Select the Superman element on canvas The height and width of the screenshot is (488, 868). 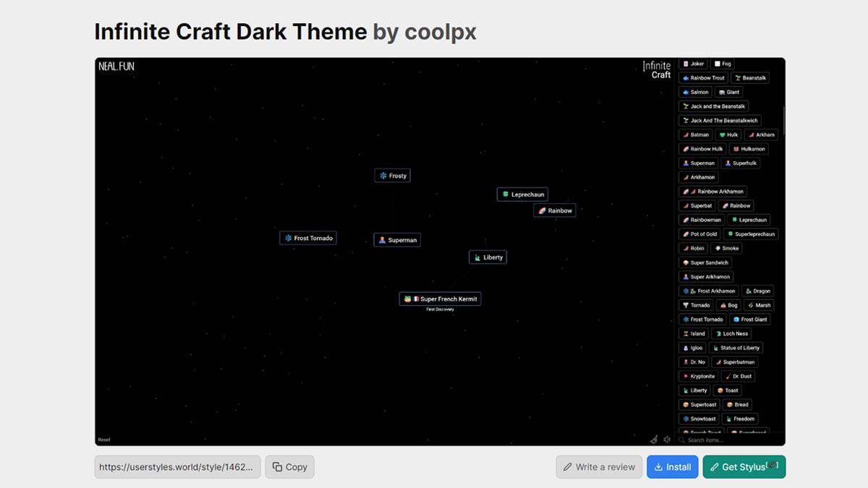pyautogui.click(x=397, y=240)
